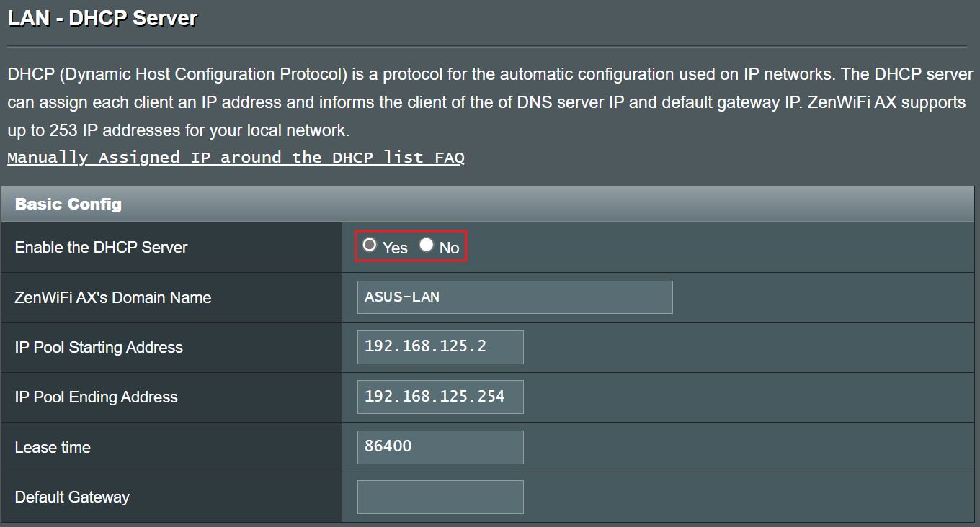Modify the 86400 lease time value

[x=440, y=447]
